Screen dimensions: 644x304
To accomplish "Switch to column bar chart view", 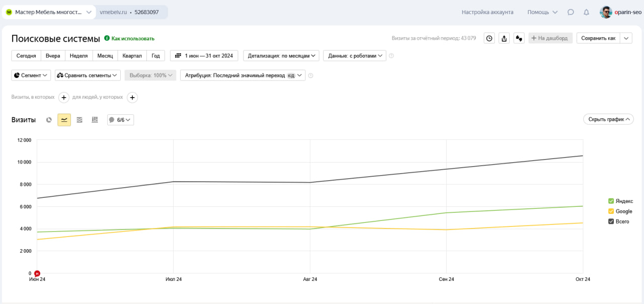I will [95, 120].
